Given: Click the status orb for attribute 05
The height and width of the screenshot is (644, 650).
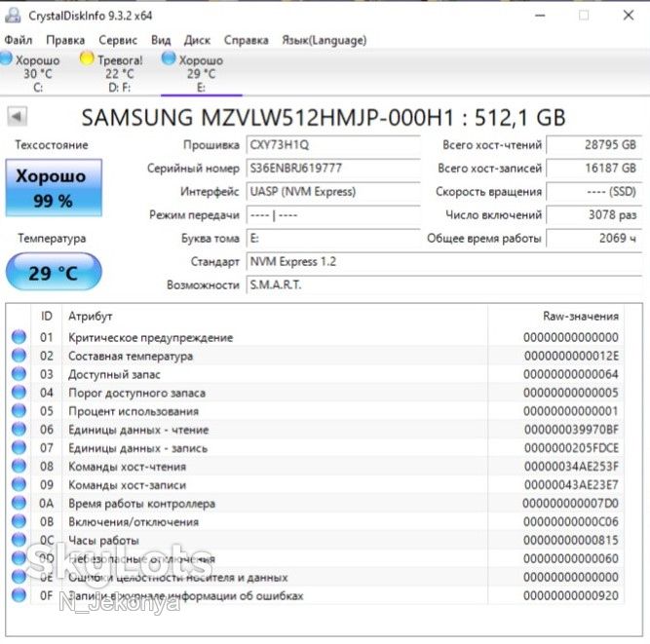Looking at the screenshot, I should pyautogui.click(x=19, y=411).
